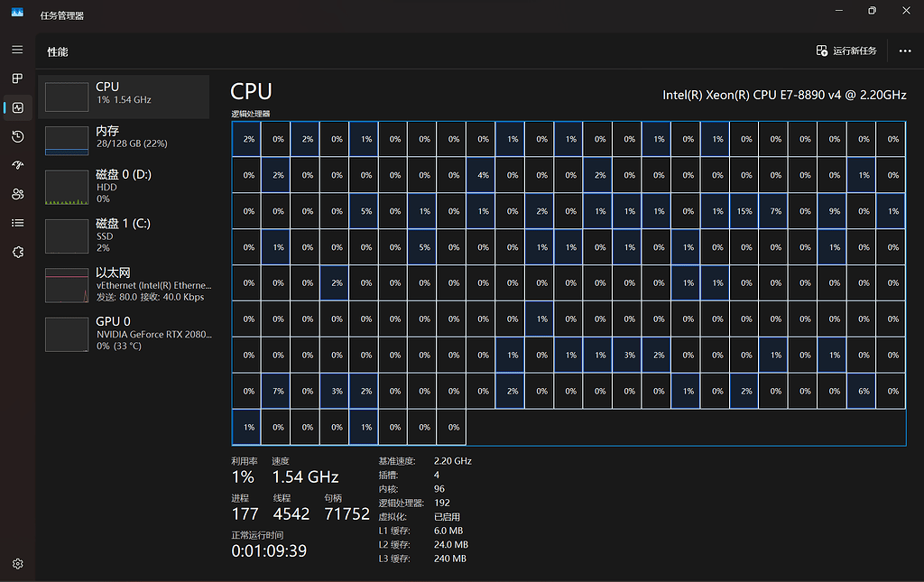Click the 任务管理器 window title
Screen dimensions: 924x582
coord(62,16)
